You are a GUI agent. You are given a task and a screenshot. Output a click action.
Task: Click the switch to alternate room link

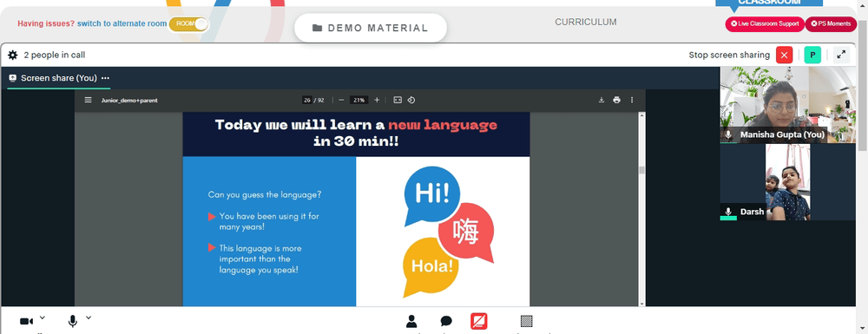point(122,23)
